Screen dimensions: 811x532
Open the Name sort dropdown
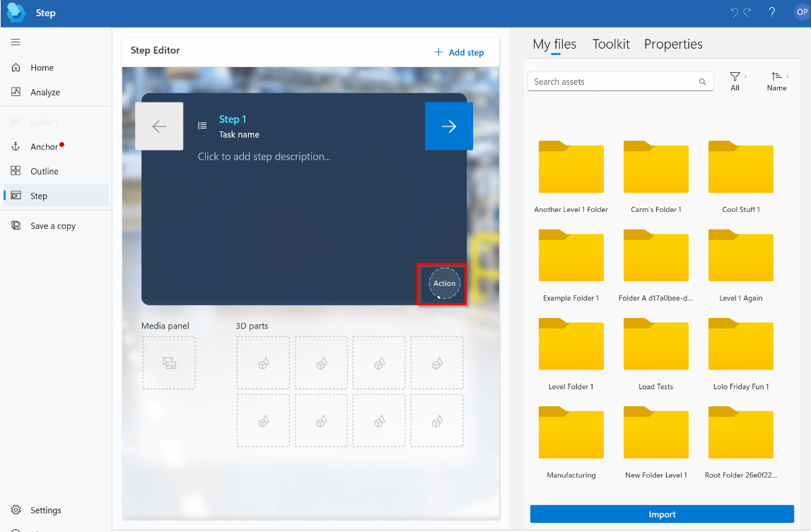point(776,81)
